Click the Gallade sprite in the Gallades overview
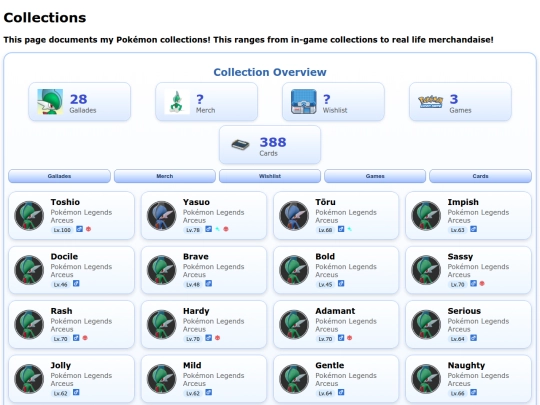Viewport: 540px width, 405px height. [x=50, y=102]
